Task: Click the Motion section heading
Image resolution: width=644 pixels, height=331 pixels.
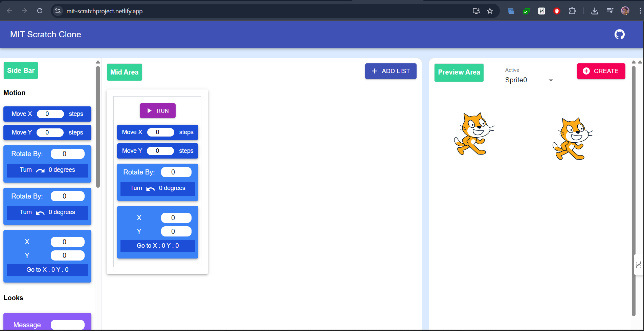Action: (x=15, y=93)
